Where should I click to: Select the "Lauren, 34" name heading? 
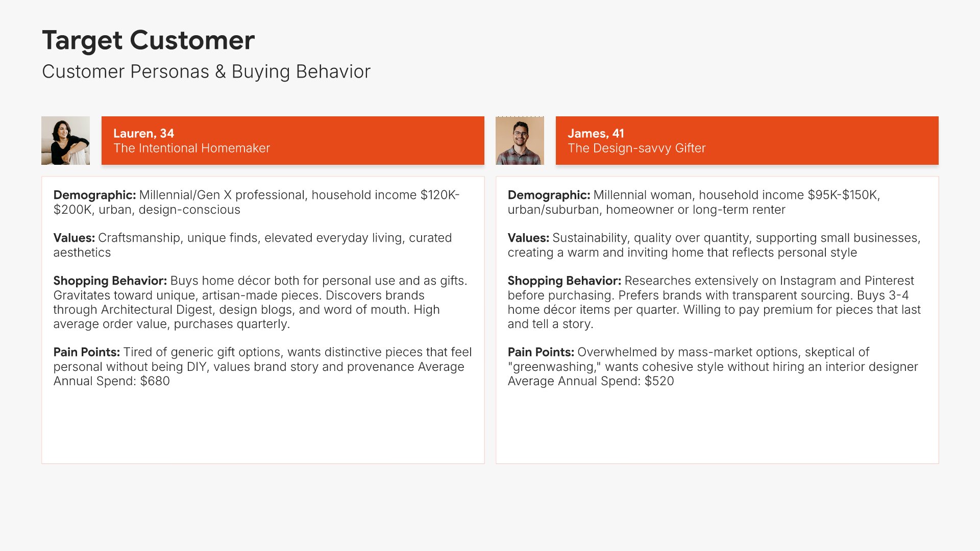(x=143, y=134)
